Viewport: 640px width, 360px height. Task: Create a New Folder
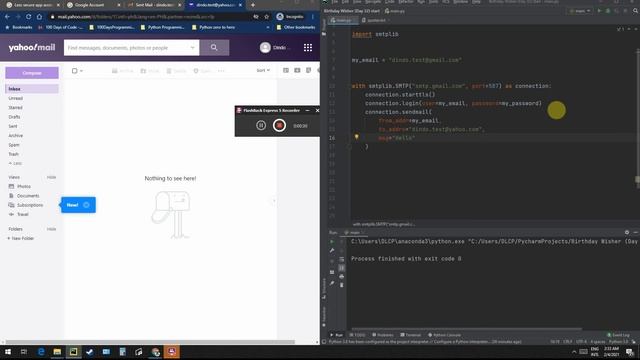21,238
